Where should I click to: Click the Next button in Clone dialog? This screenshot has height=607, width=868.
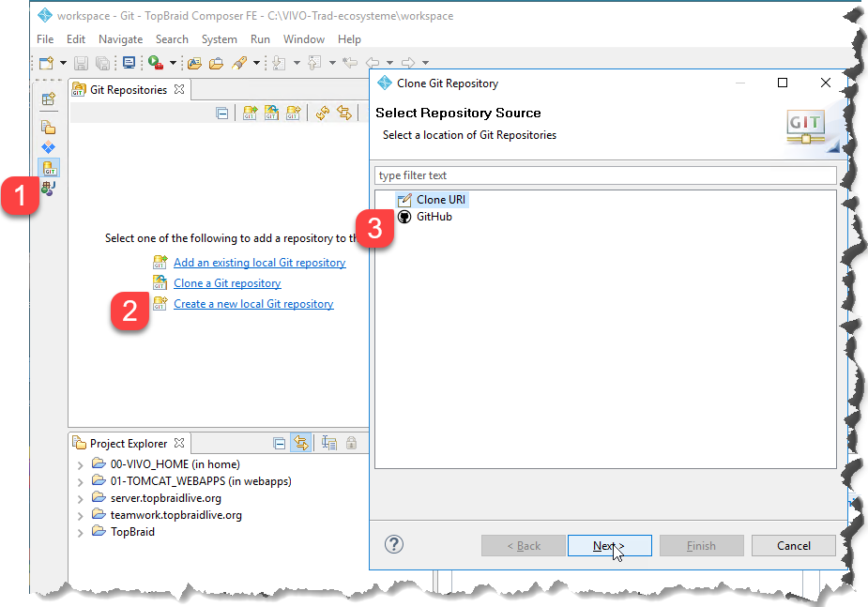tap(609, 545)
